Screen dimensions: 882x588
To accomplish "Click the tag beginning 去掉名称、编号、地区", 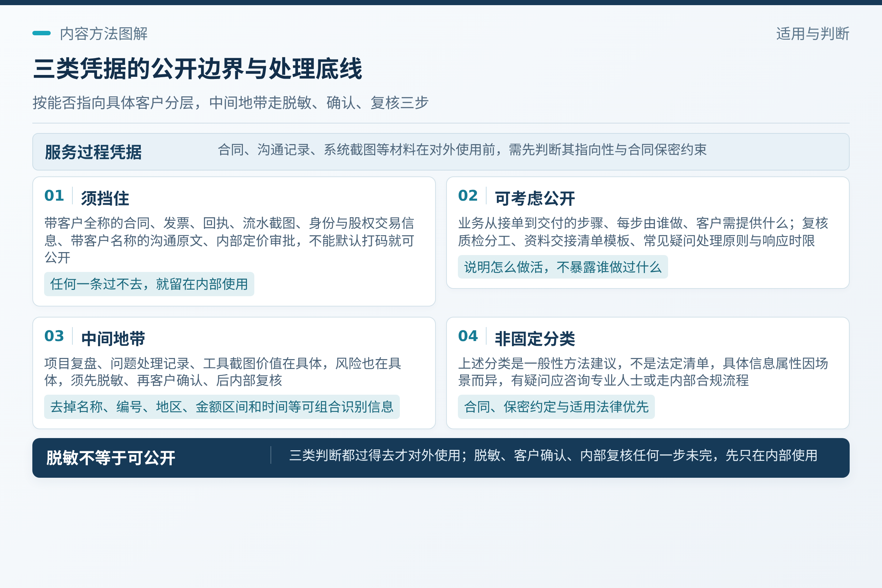I will pos(222,407).
